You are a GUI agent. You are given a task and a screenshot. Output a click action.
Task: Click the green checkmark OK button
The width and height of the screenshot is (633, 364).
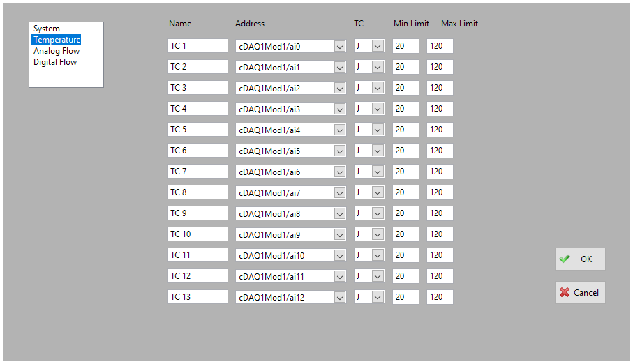[580, 259]
